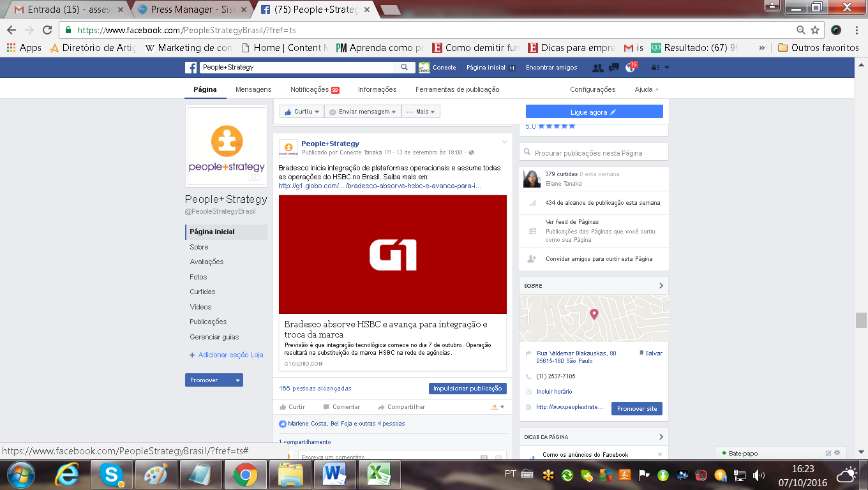Switch to the Mensagens tab

[x=253, y=89]
